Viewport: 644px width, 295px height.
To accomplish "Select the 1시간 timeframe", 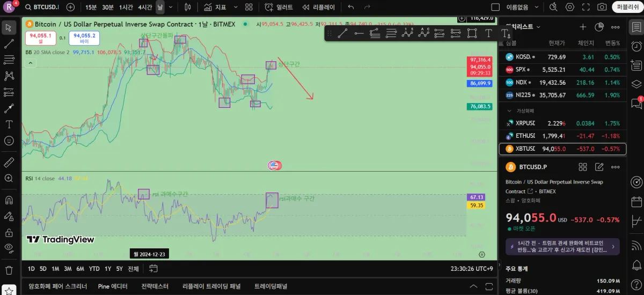I will tap(126, 7).
